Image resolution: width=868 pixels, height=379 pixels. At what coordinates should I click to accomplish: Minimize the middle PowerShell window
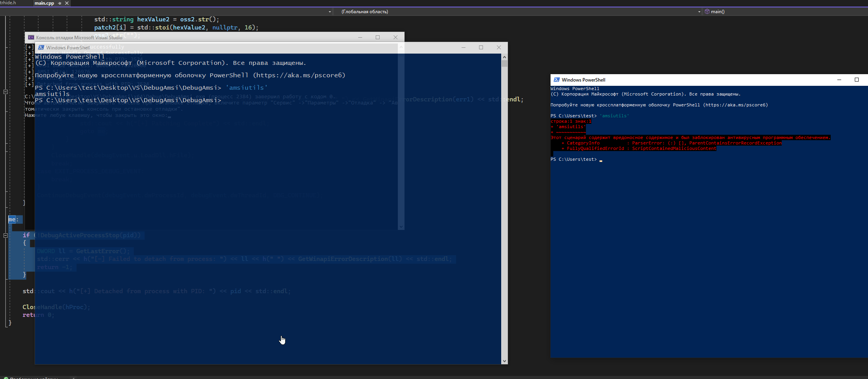[x=463, y=47]
